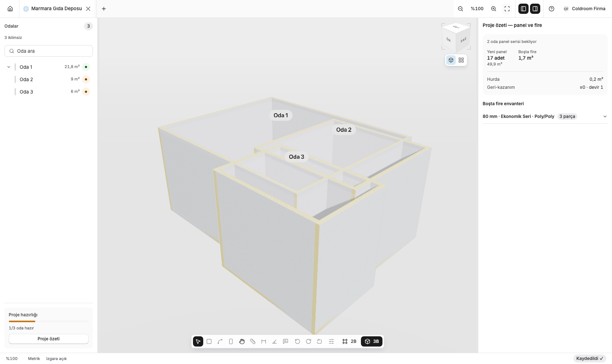Screen dimensions: 612x364
Task: Open a new tab with plus
Action: tap(104, 9)
